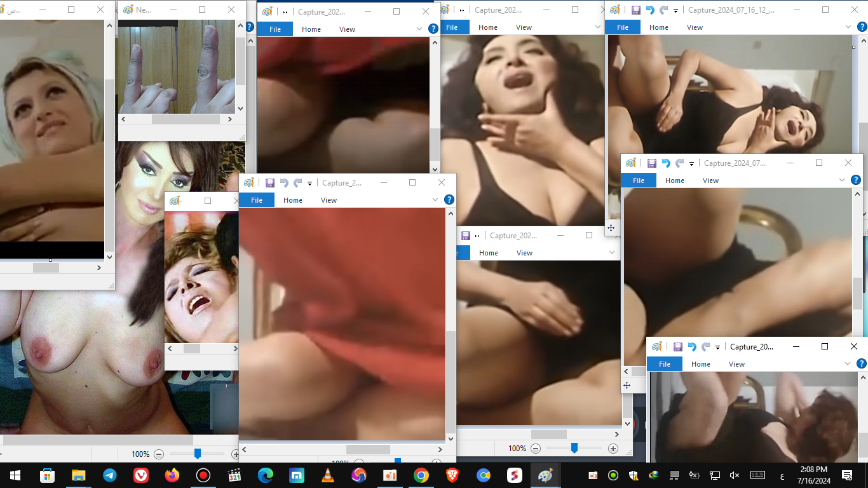Image resolution: width=868 pixels, height=488 pixels.
Task: Mute system volume via the tray speaker icon
Action: pyautogui.click(x=734, y=475)
